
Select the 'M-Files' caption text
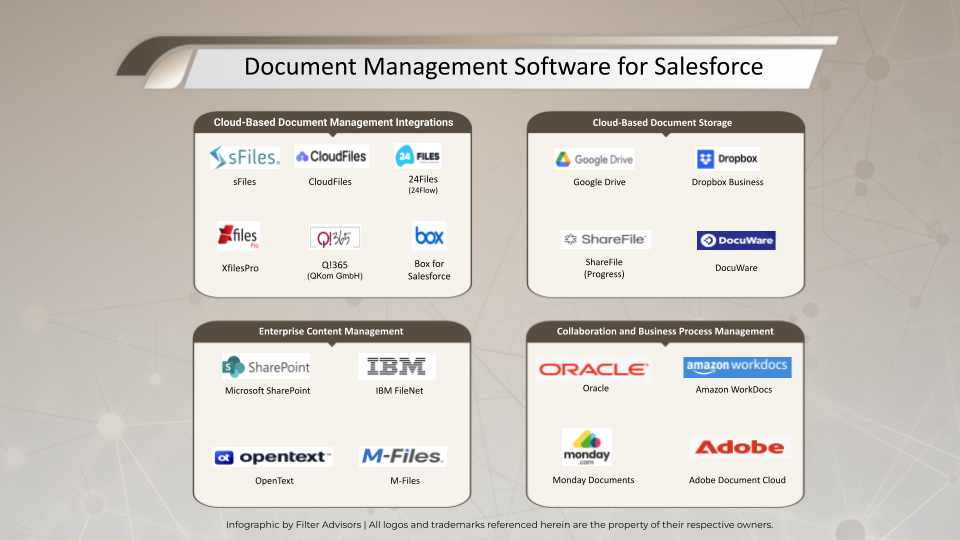pos(405,481)
